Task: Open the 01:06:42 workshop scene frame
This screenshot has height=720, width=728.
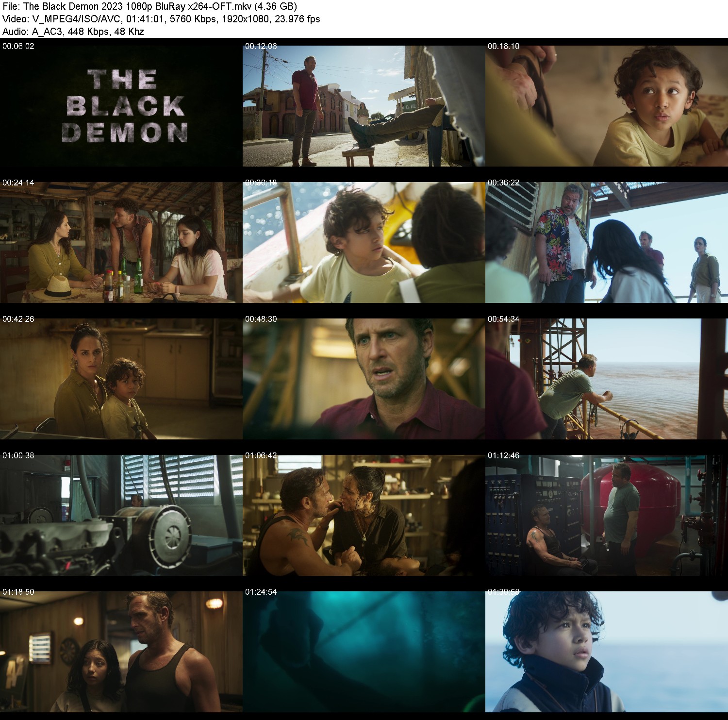Action: click(364, 516)
